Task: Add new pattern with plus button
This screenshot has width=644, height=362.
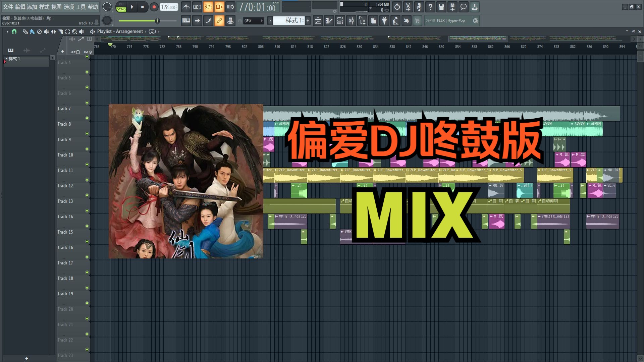Action: [x=308, y=21]
